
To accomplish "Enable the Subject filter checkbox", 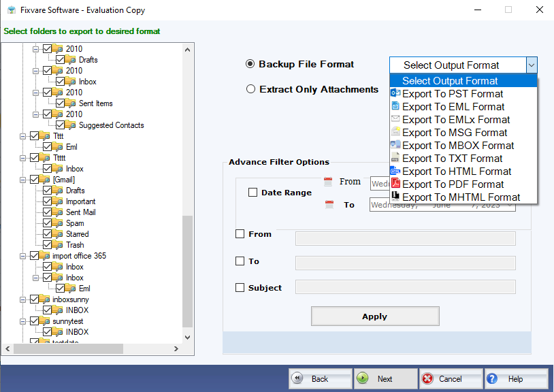I will pos(239,287).
